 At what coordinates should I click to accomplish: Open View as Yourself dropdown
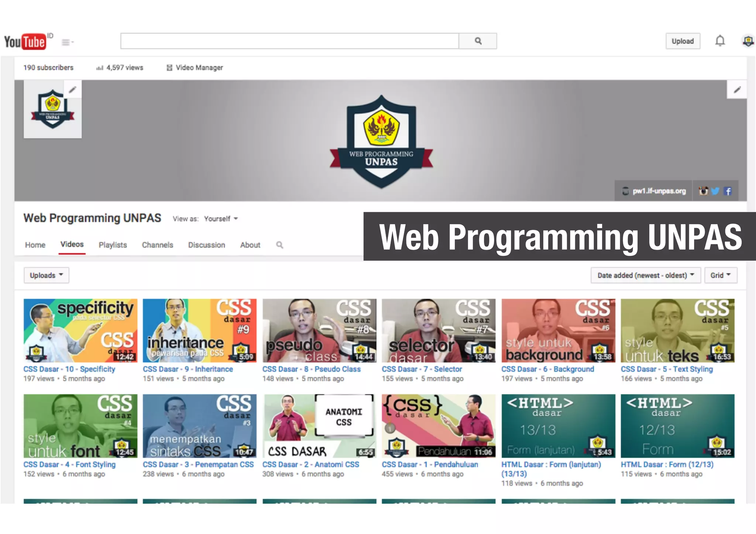click(221, 219)
